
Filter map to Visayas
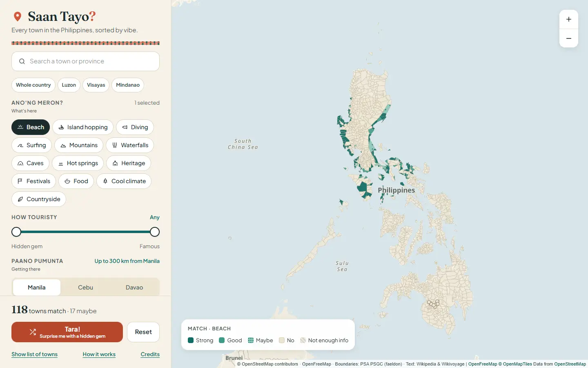(x=96, y=85)
